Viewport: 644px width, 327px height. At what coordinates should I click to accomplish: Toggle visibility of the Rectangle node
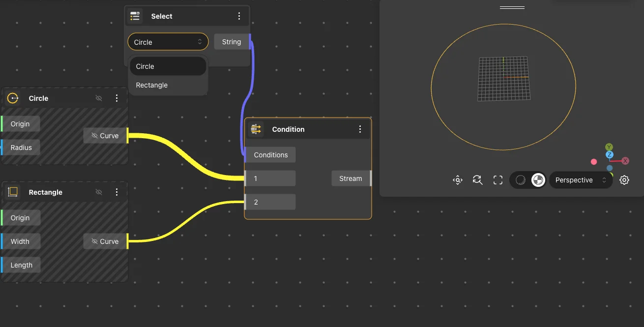pyautogui.click(x=99, y=192)
